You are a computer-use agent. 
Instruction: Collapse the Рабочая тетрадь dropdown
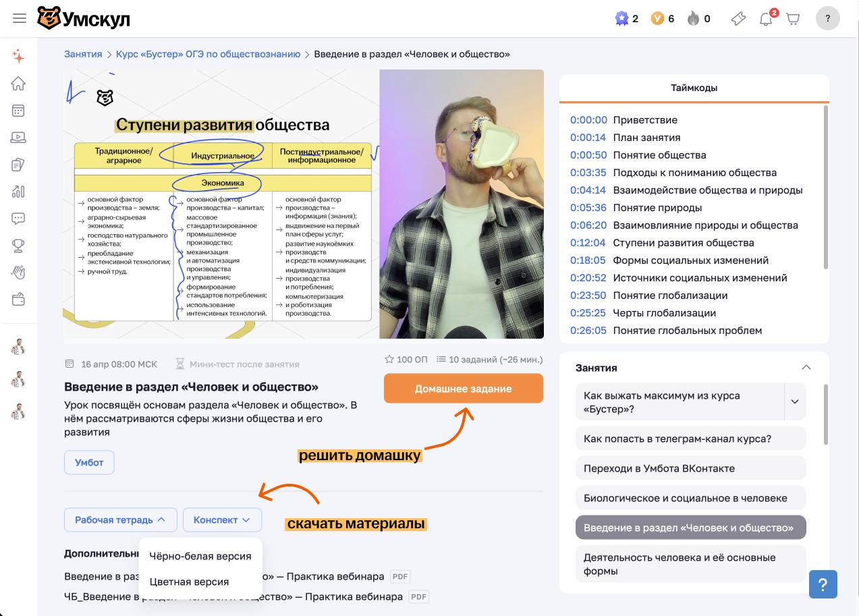pyautogui.click(x=121, y=520)
